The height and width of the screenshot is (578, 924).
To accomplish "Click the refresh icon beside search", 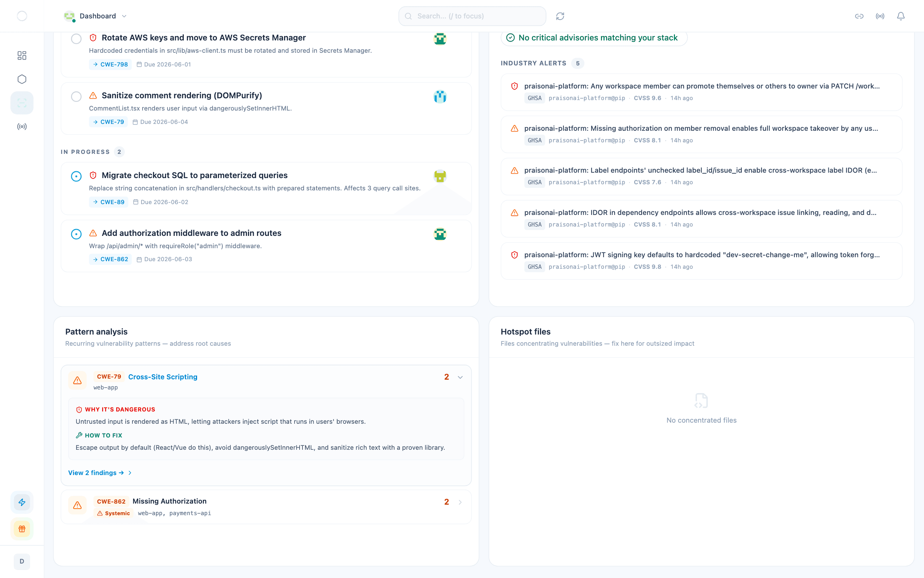I will tap(560, 16).
